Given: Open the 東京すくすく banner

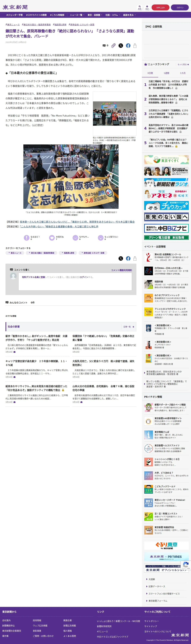Looking at the screenshot, I should click(x=166, y=159).
